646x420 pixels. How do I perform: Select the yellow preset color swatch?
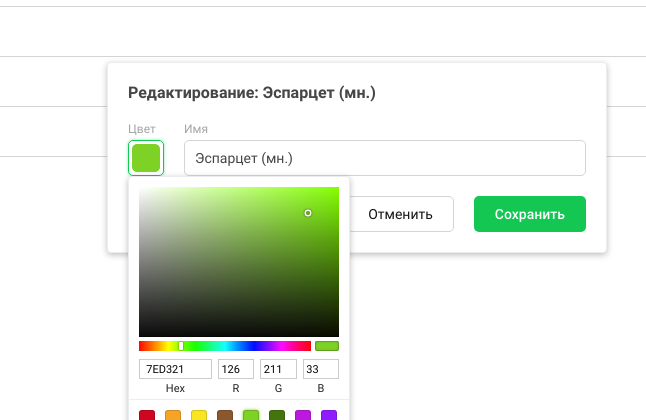199,415
